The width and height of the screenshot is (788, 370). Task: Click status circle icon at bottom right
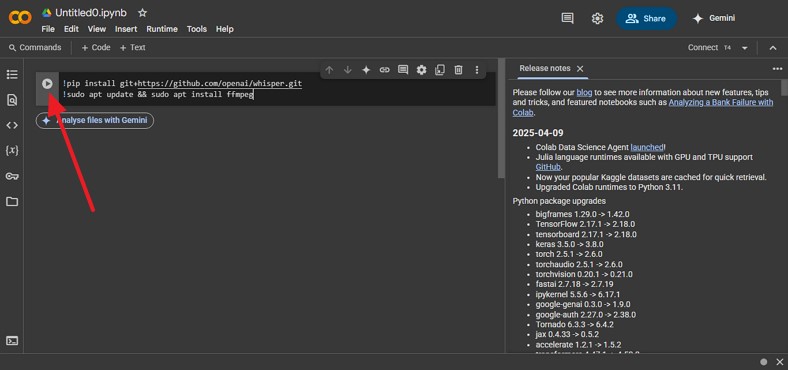pos(764,362)
